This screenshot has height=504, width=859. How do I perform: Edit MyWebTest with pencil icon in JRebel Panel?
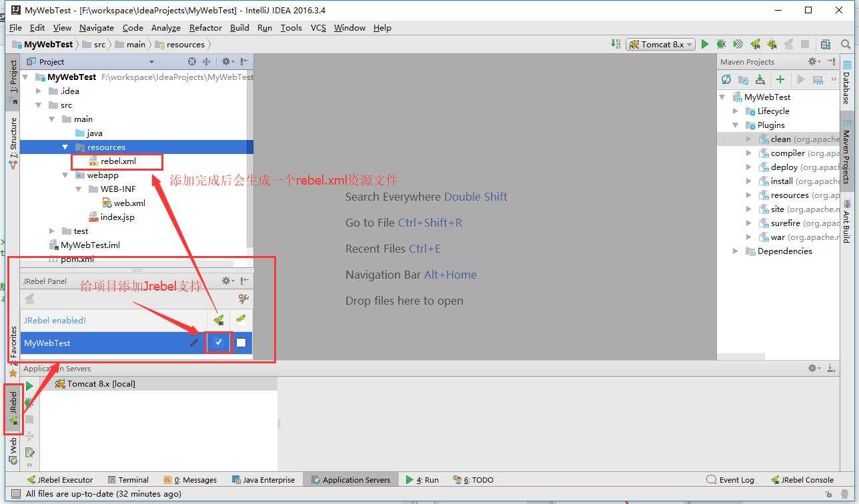tap(194, 343)
